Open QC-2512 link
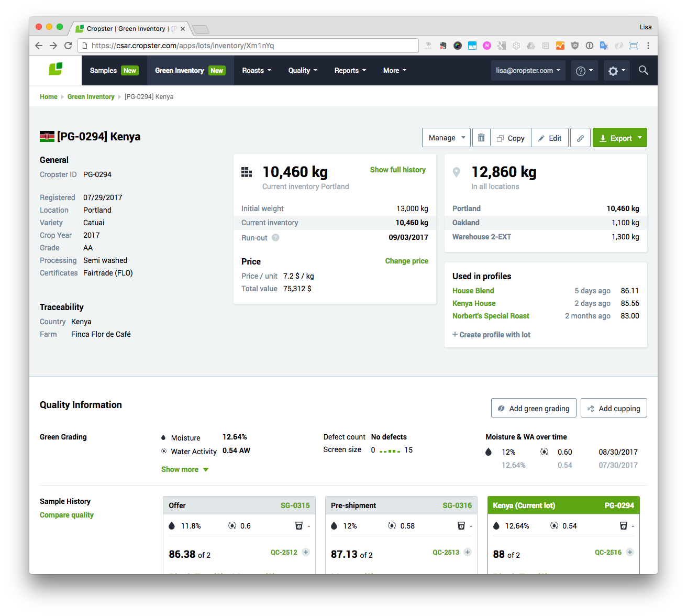The height and width of the screenshot is (616, 687). pyautogui.click(x=284, y=552)
